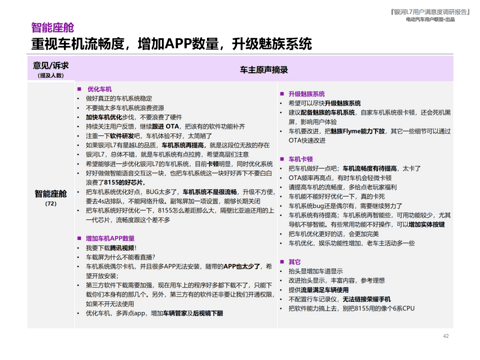This screenshot has height=360, width=480.
Task: Click the line starting '把车机系统好好优化一下，8155'
Action: [180, 215]
